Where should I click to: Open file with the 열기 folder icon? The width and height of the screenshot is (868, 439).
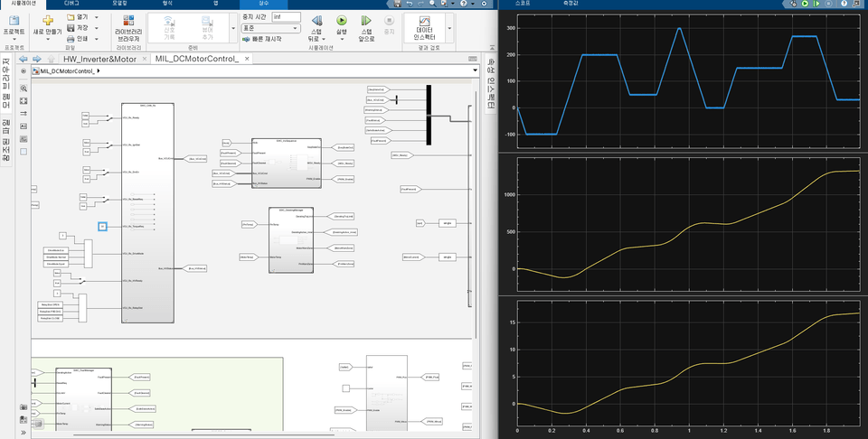[71, 17]
